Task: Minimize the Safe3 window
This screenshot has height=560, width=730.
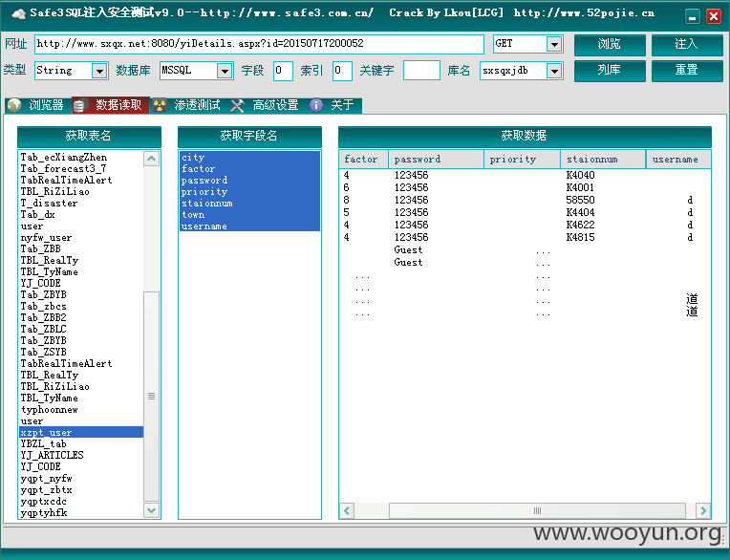Action: click(x=693, y=17)
